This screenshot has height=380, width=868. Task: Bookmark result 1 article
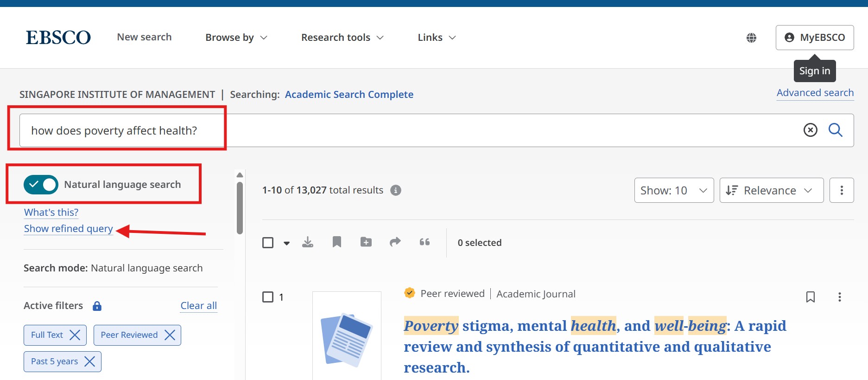click(x=811, y=297)
